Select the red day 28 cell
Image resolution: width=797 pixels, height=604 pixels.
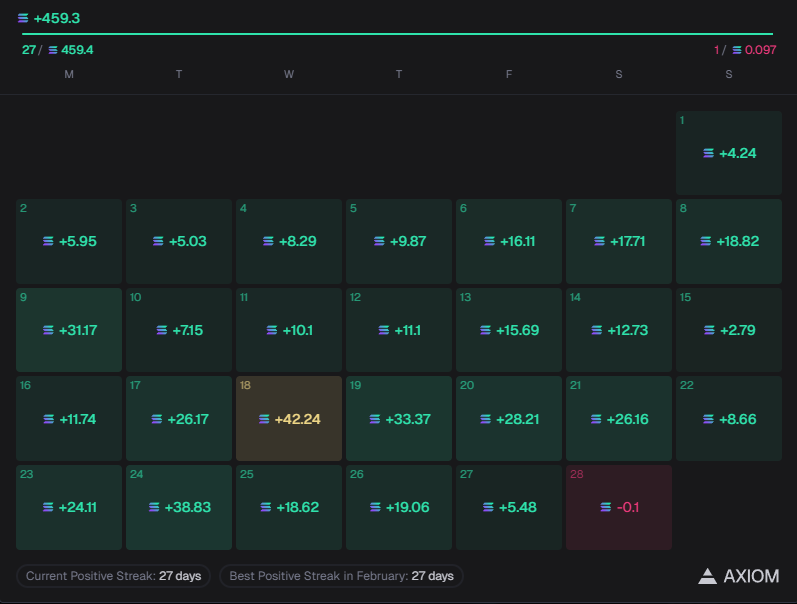point(619,507)
